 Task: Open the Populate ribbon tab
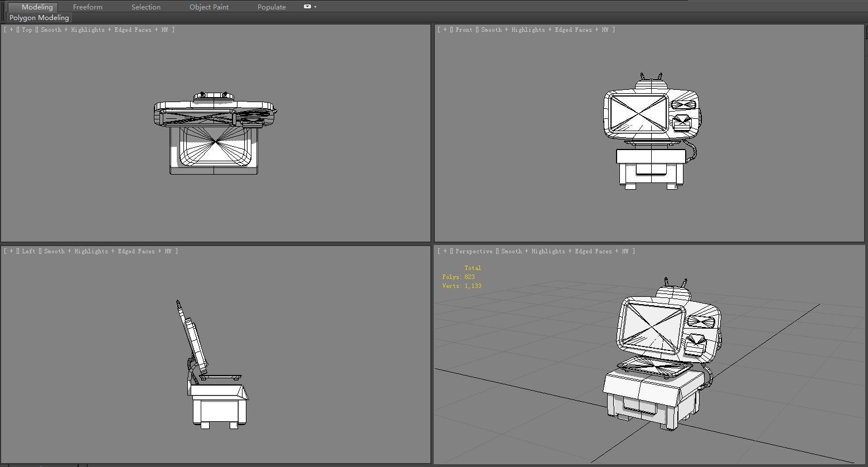click(x=271, y=7)
